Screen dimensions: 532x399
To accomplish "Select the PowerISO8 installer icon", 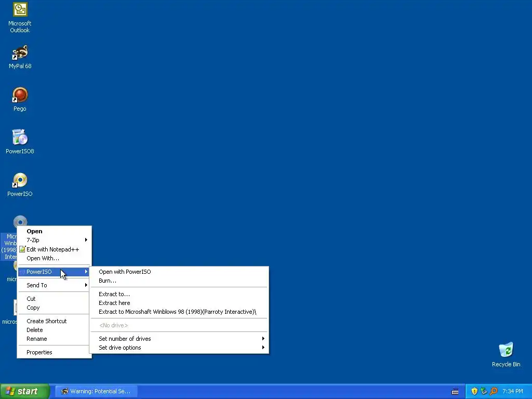I will coord(20,142).
